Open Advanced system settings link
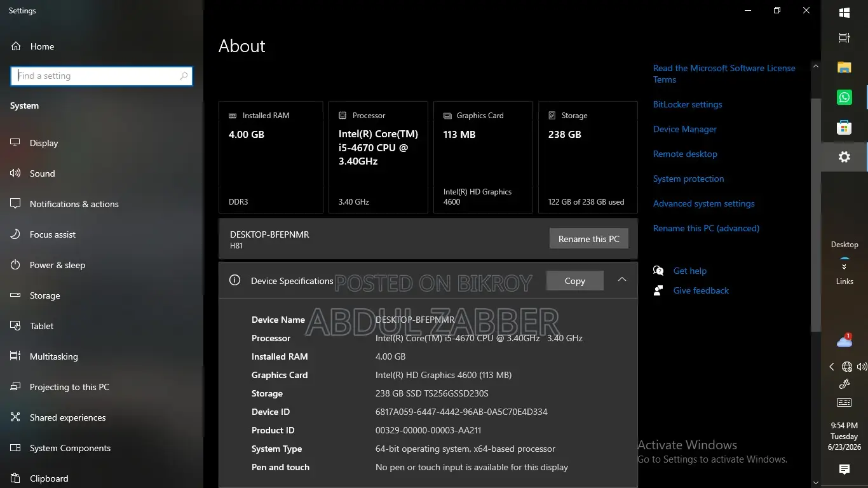 704,203
